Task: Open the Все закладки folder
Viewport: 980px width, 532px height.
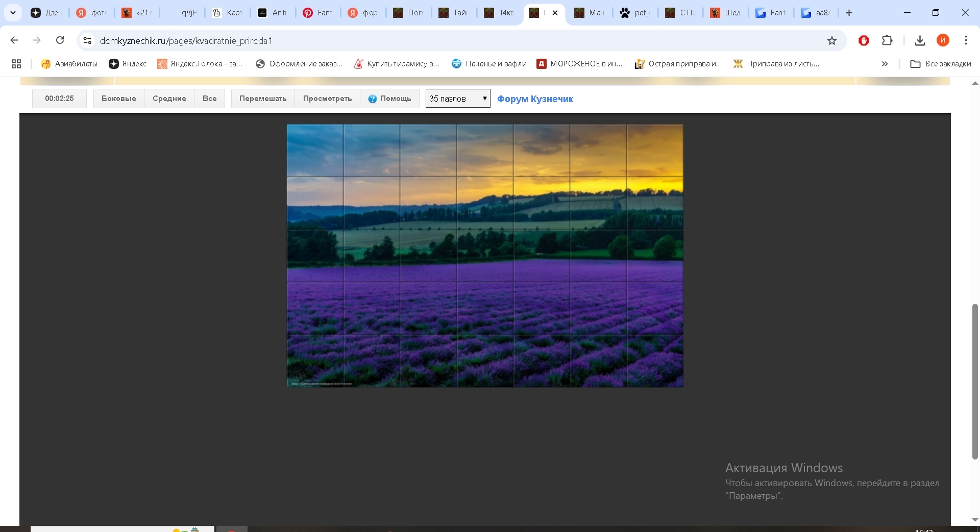Action: point(941,64)
